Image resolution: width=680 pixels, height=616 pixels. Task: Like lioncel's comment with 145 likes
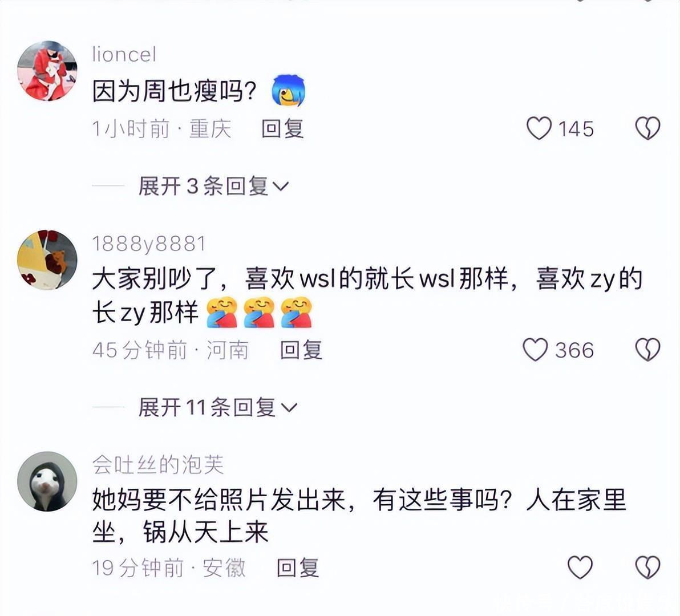[539, 129]
